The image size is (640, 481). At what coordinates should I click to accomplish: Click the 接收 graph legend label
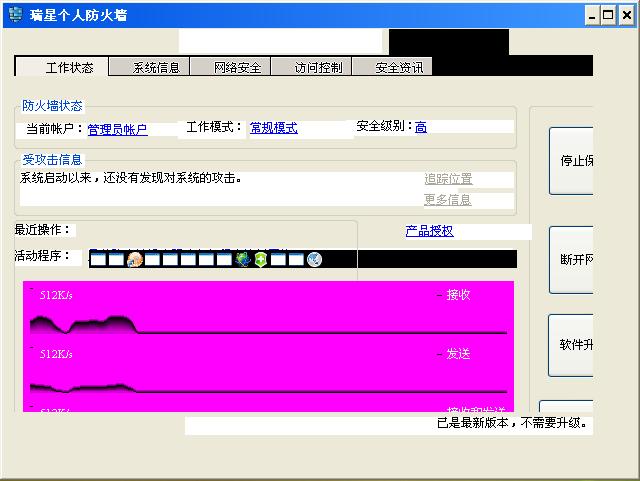pos(458,295)
